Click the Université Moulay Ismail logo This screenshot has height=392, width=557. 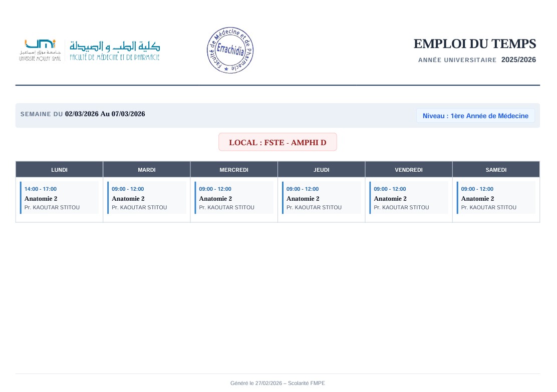click(x=40, y=50)
